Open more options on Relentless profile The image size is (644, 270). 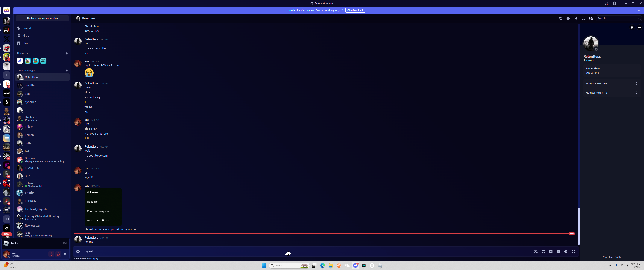point(639,28)
